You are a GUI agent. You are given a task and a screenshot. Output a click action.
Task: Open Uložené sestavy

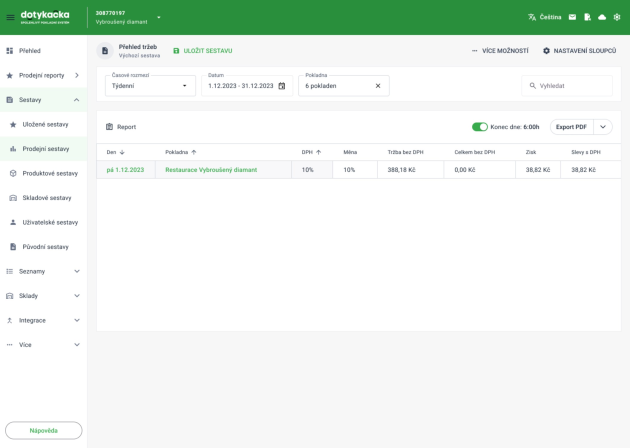tap(45, 124)
